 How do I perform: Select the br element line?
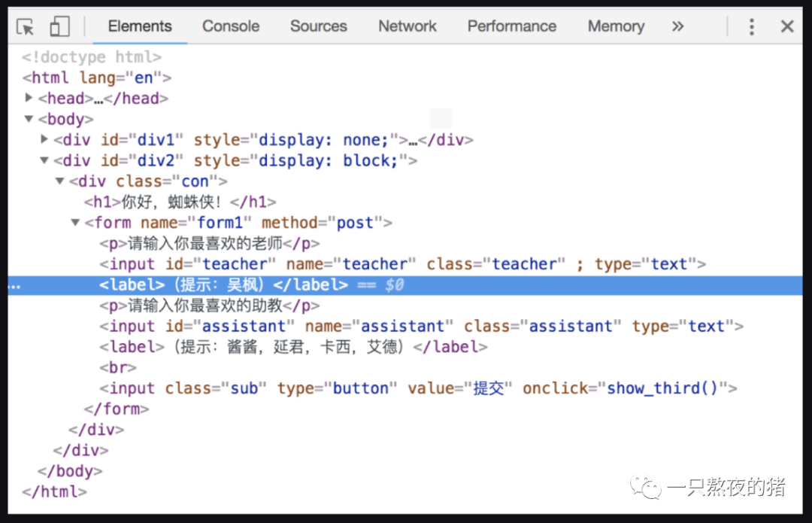tap(118, 367)
